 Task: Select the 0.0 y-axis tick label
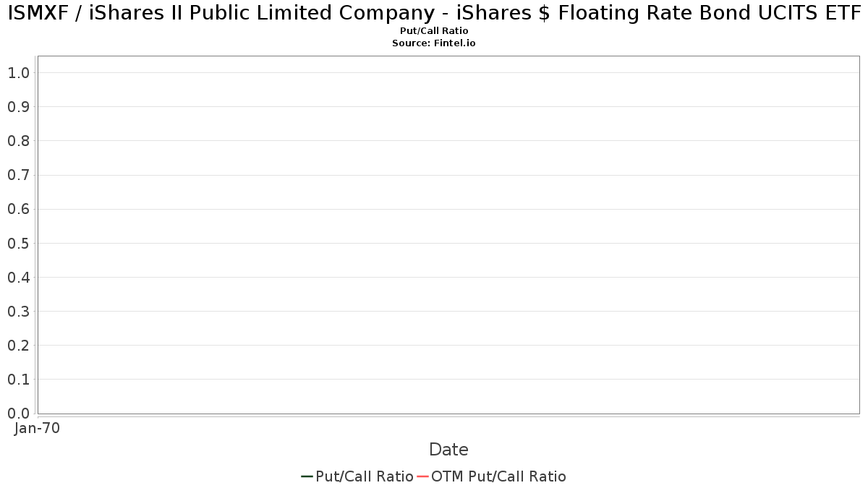[x=18, y=414]
